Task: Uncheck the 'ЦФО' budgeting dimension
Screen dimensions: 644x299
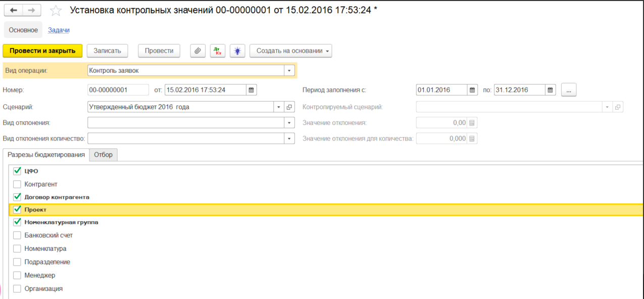Action: [x=17, y=171]
